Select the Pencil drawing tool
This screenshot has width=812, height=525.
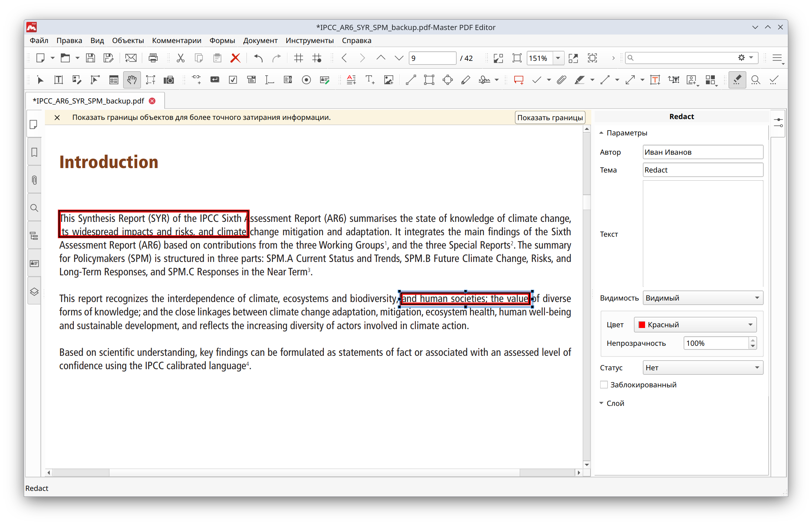tap(466, 80)
